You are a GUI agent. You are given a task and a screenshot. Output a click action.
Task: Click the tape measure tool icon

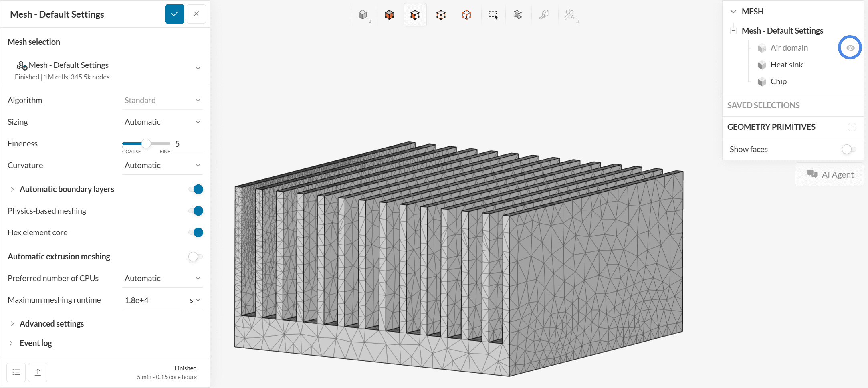point(543,15)
